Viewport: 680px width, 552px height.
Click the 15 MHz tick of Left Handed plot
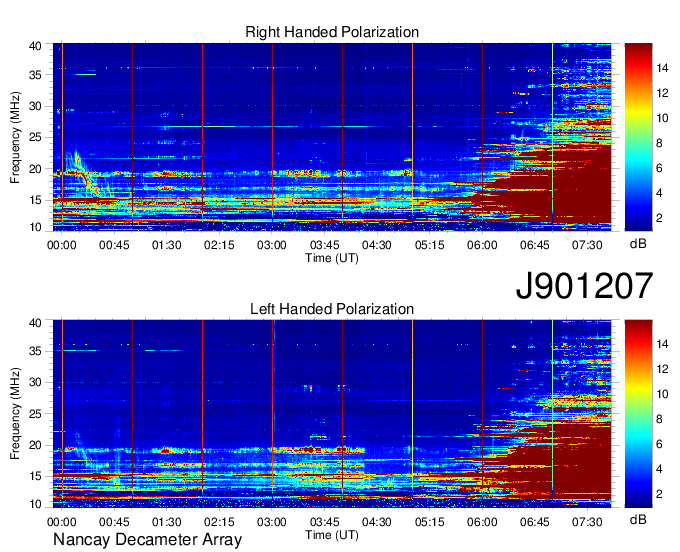pyautogui.click(x=35, y=477)
